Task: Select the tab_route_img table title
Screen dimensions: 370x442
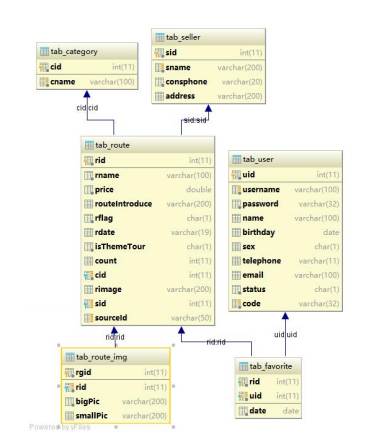Action: pos(102,357)
